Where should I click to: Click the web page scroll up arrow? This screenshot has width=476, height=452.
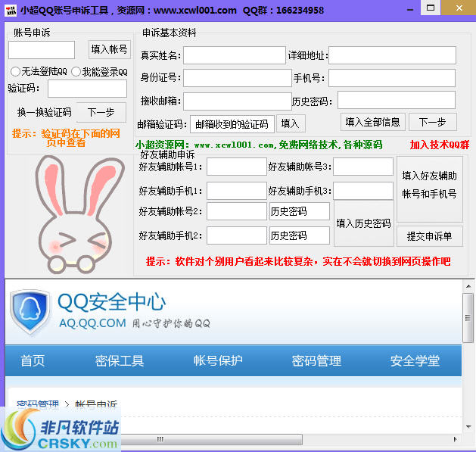[x=468, y=286]
